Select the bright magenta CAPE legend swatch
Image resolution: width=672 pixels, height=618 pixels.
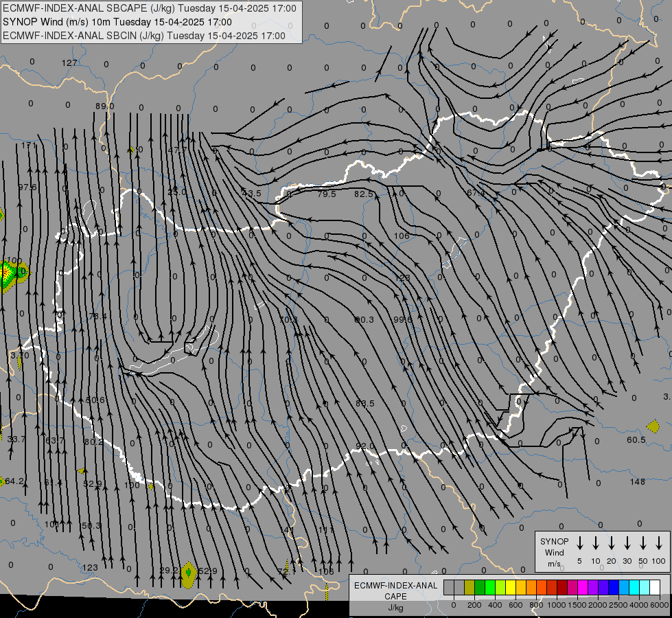point(583,588)
